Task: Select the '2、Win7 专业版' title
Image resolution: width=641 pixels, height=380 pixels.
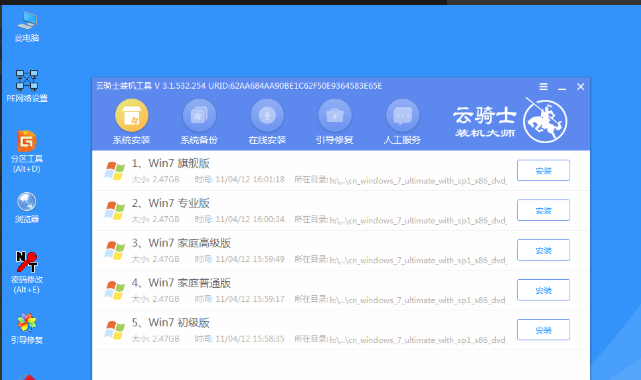Action: click(x=170, y=203)
